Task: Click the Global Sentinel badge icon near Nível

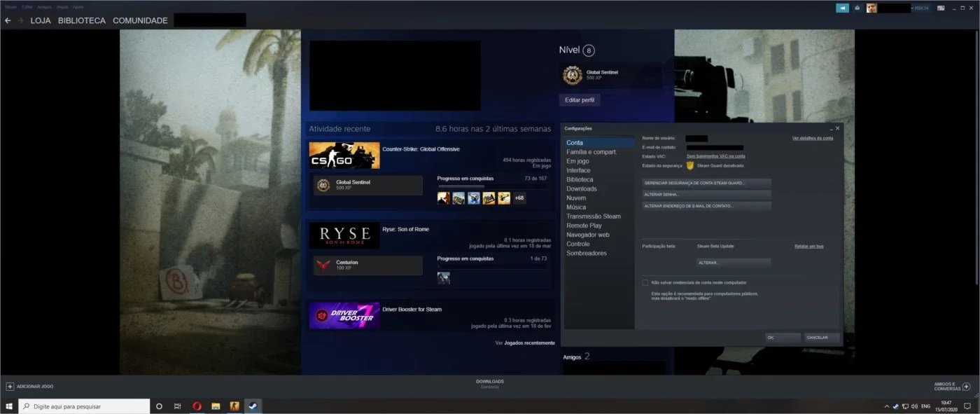Action: coord(573,74)
